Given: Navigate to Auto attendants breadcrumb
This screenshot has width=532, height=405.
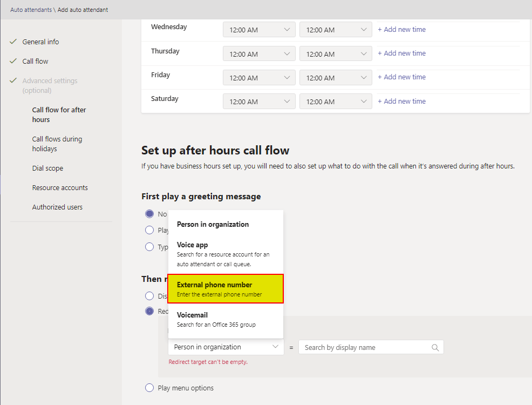Looking at the screenshot, I should (x=31, y=10).
